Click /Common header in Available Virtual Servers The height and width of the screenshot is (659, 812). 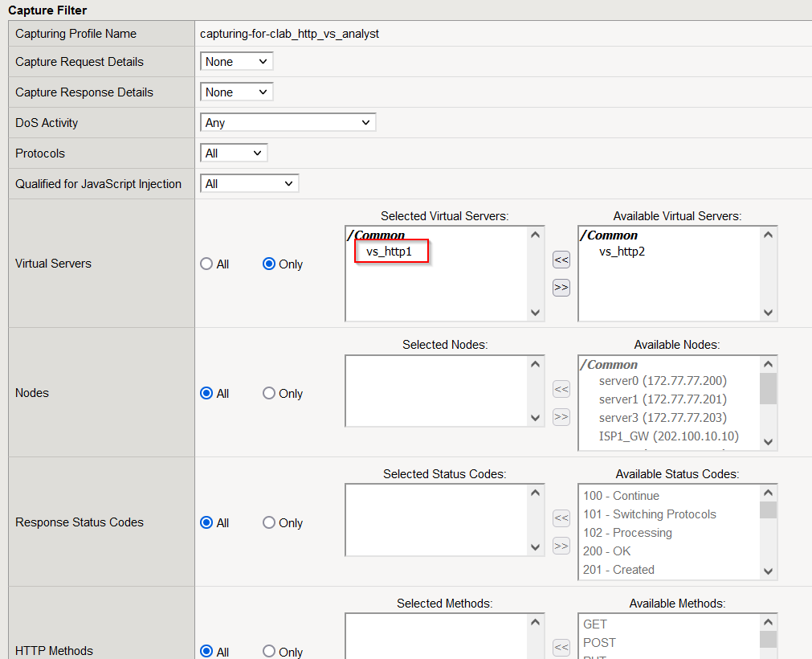tap(609, 235)
